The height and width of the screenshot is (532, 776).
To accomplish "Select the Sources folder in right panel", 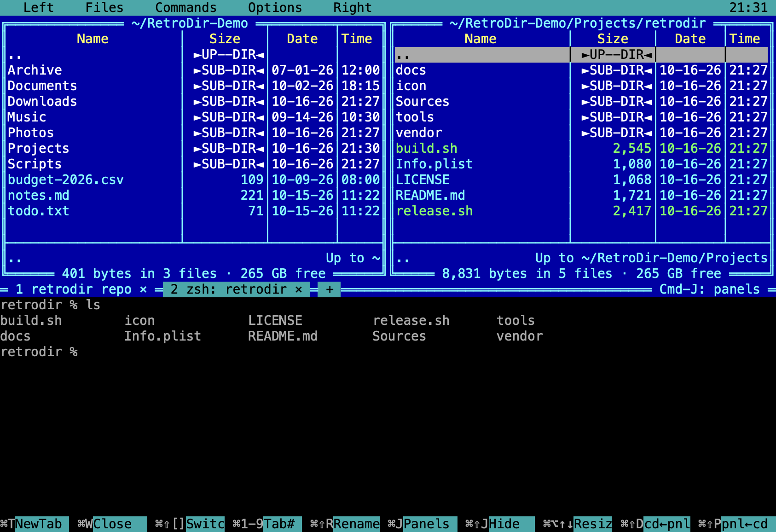I will tap(582, 101).
